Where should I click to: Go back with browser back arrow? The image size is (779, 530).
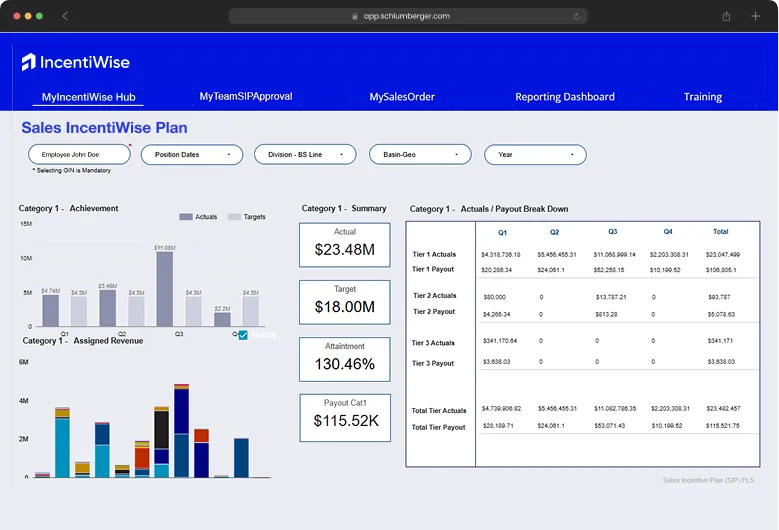(65, 16)
